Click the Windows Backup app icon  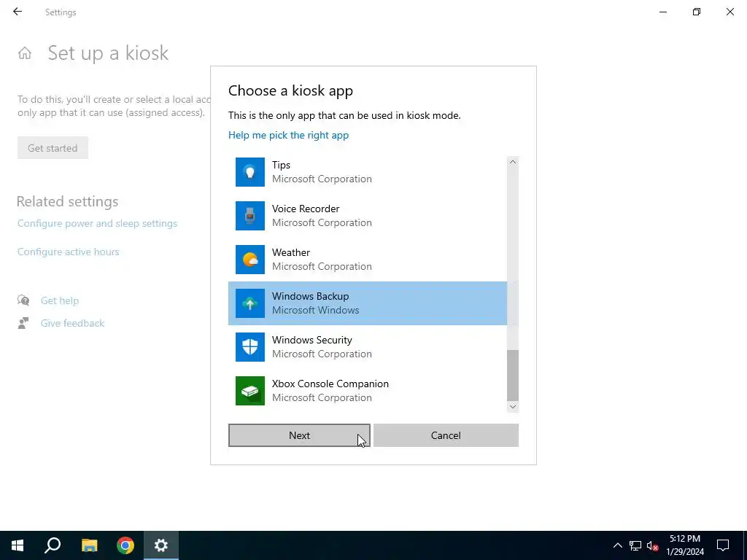tap(249, 303)
